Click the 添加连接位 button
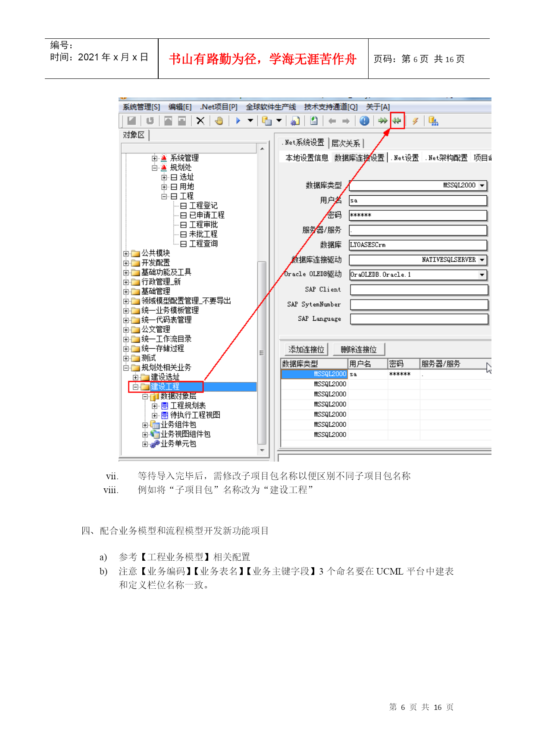 coord(307,350)
